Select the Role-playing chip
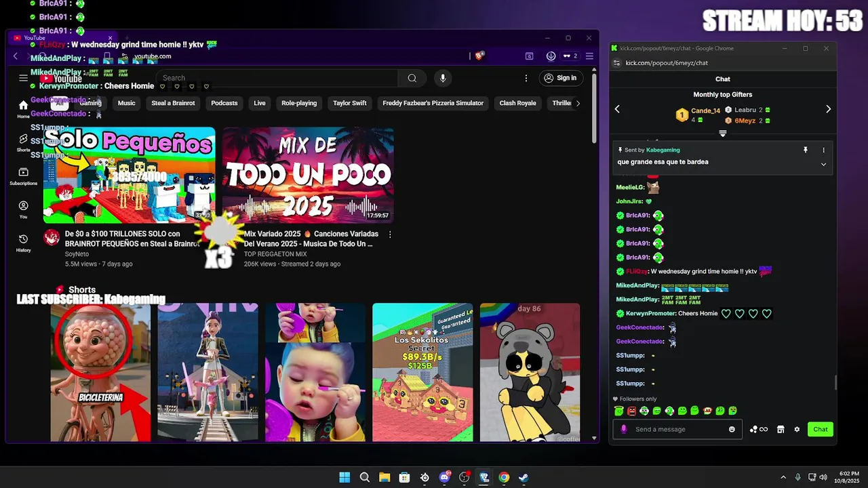868x488 pixels. [x=299, y=103]
